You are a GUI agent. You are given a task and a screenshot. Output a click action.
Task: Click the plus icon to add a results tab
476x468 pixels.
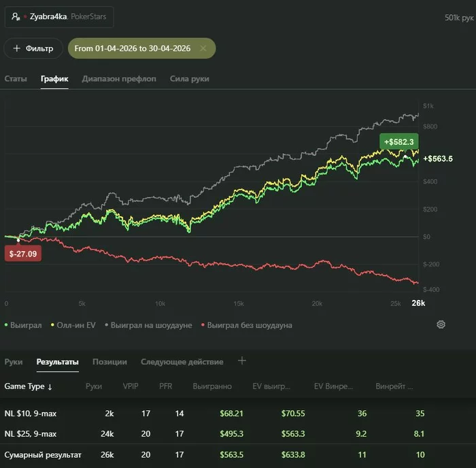pyautogui.click(x=242, y=361)
